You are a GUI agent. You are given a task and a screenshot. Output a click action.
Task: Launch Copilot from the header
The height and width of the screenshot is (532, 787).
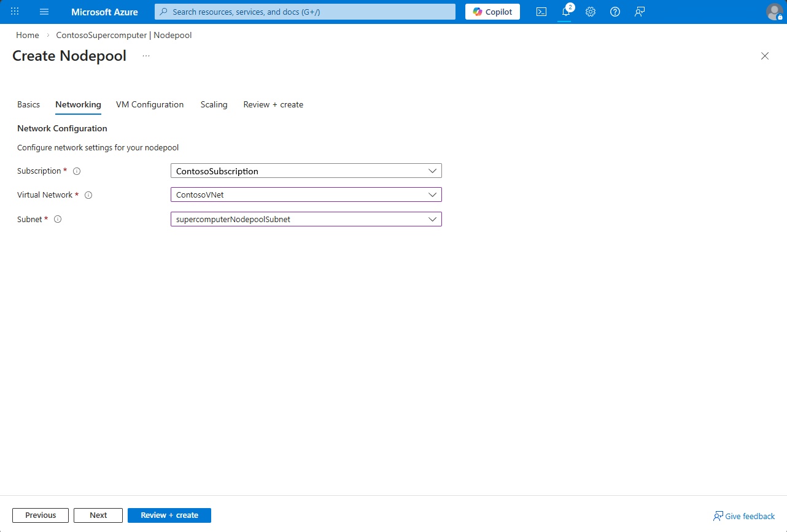point(492,12)
